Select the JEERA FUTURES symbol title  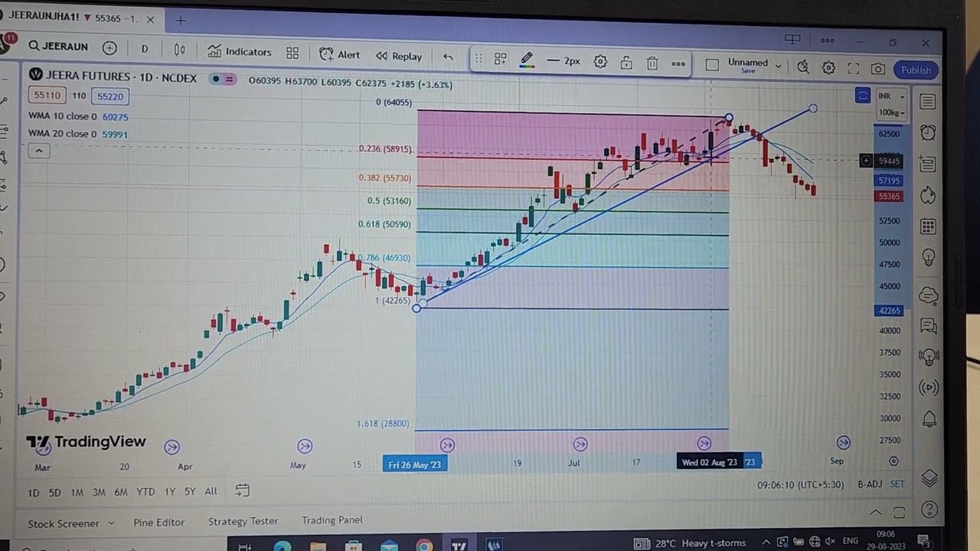coord(121,77)
